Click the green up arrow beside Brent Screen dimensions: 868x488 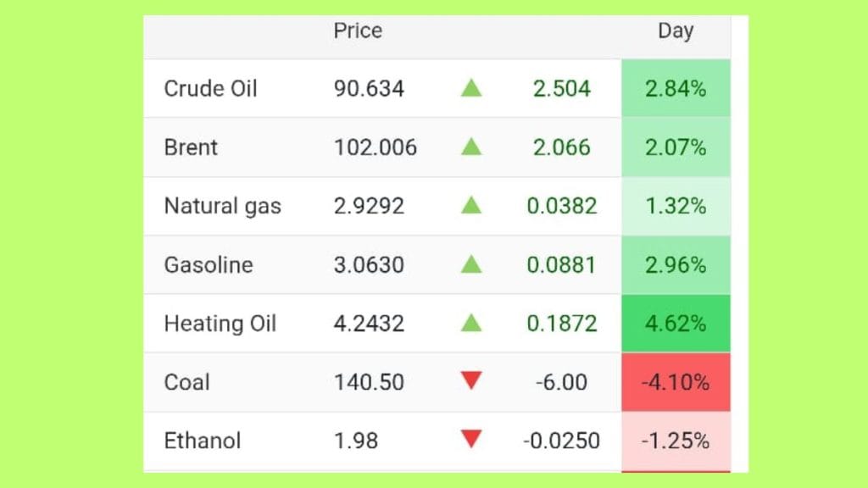(x=471, y=147)
